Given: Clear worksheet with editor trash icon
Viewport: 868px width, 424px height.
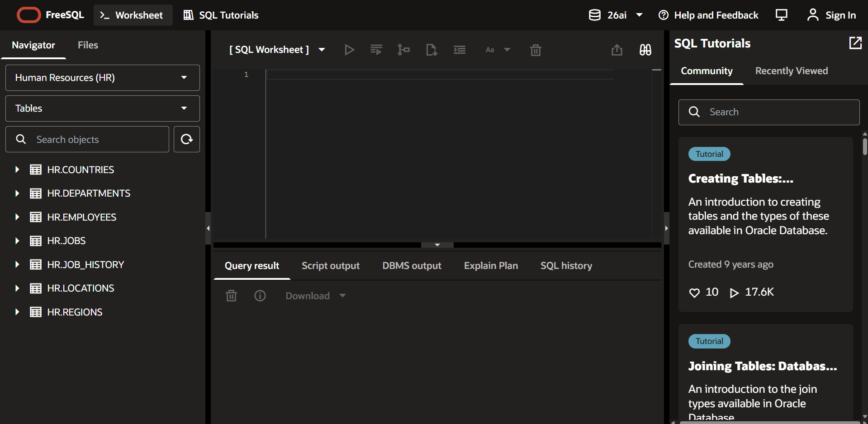Looking at the screenshot, I should [x=536, y=50].
